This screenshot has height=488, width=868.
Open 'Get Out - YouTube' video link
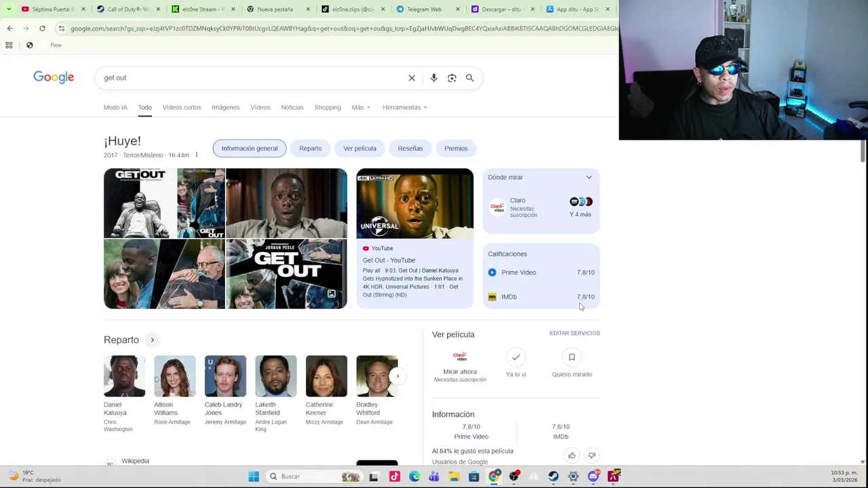pos(389,260)
